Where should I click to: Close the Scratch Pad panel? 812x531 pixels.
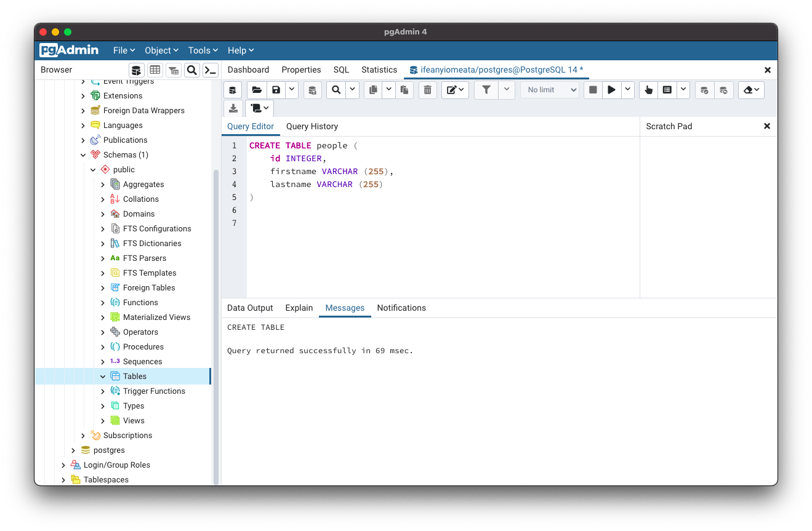coord(767,126)
